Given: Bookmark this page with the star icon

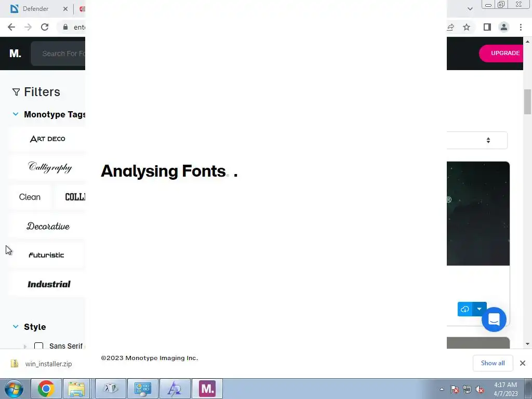Looking at the screenshot, I should click(x=467, y=27).
